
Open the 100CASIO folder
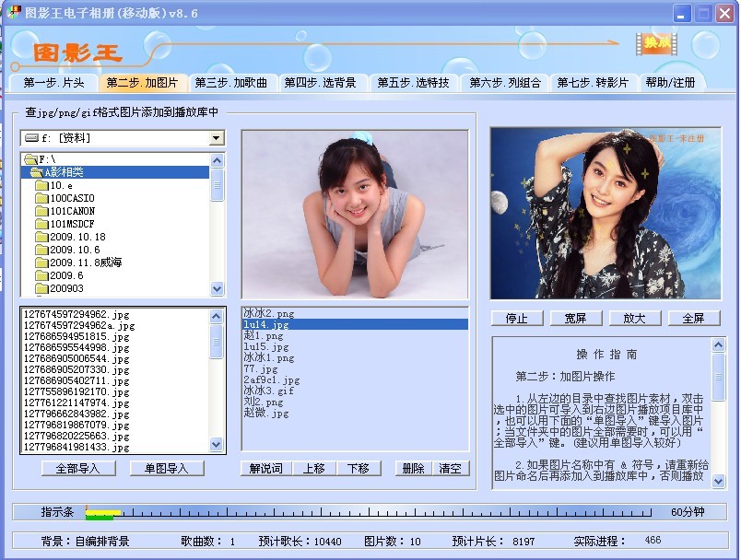click(65, 198)
